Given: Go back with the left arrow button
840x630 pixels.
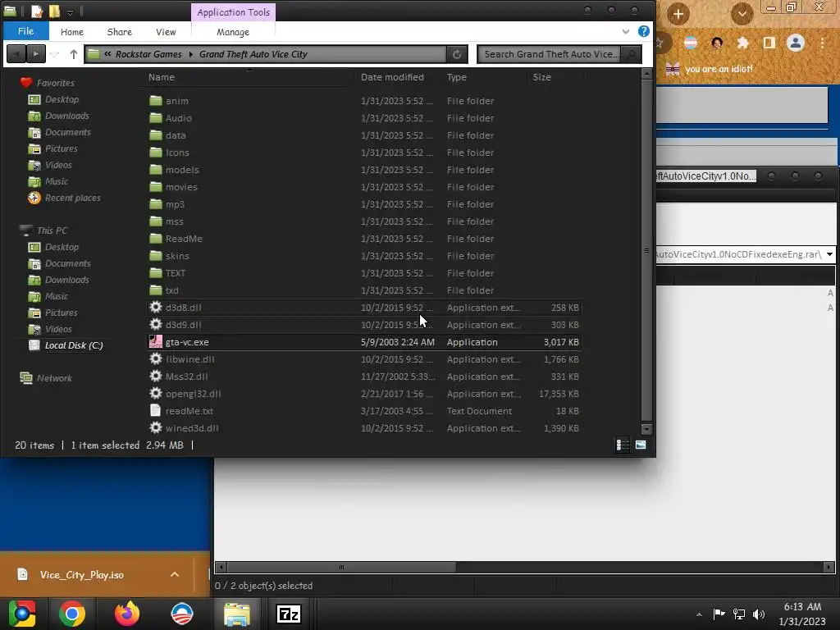Looking at the screenshot, I should click(x=16, y=53).
